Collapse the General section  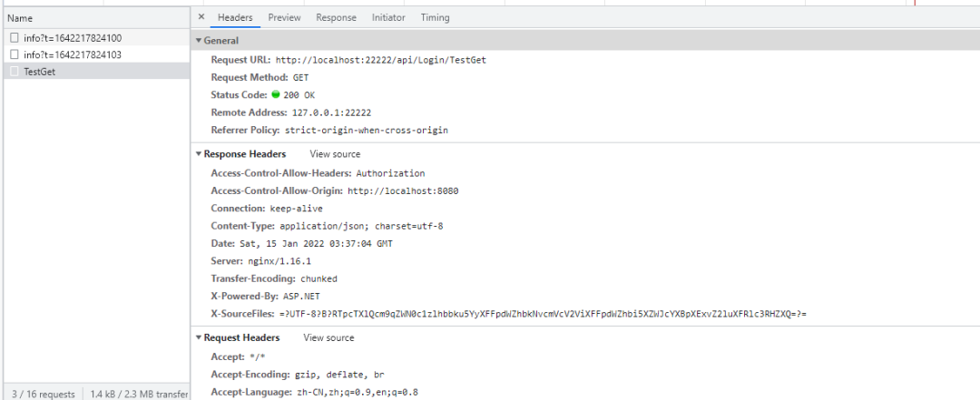[x=199, y=41]
